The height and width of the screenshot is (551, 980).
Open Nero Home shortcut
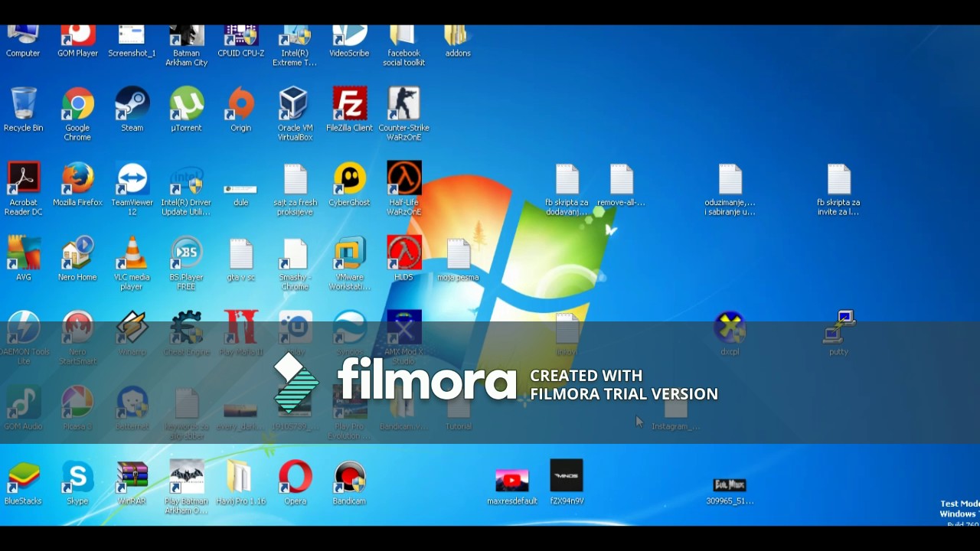[77, 253]
